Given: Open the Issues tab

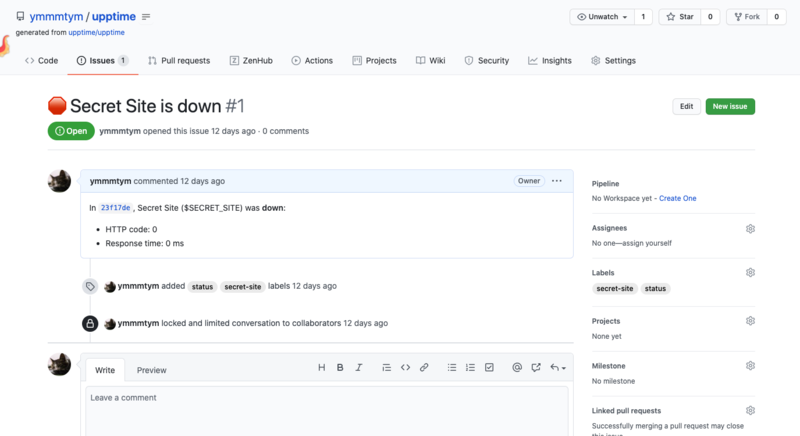Looking at the screenshot, I should tap(102, 61).
